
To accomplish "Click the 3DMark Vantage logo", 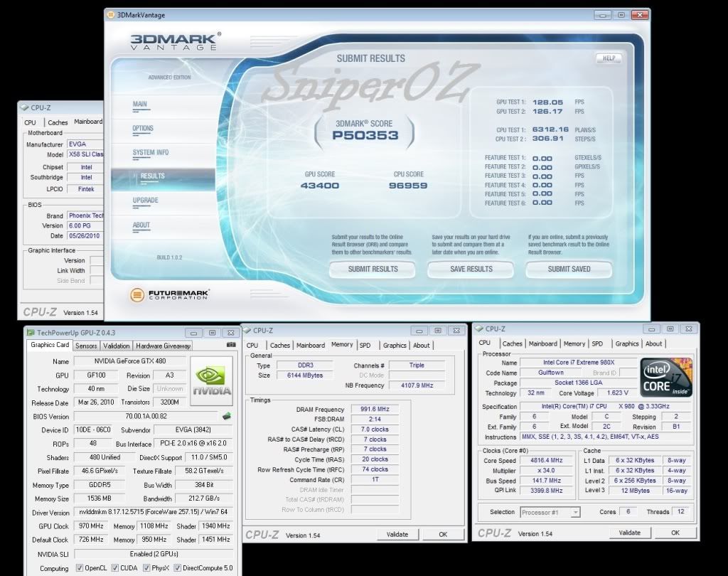I will coord(175,41).
